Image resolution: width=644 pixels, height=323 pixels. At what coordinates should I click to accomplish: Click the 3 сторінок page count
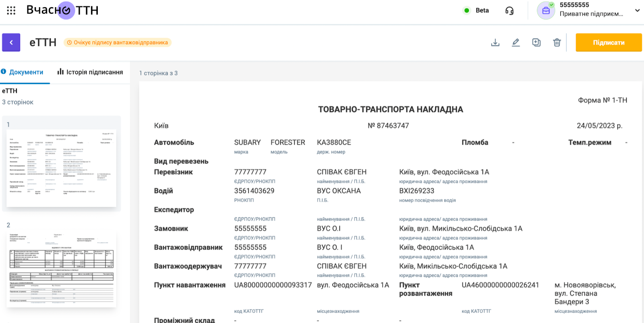[x=18, y=102]
